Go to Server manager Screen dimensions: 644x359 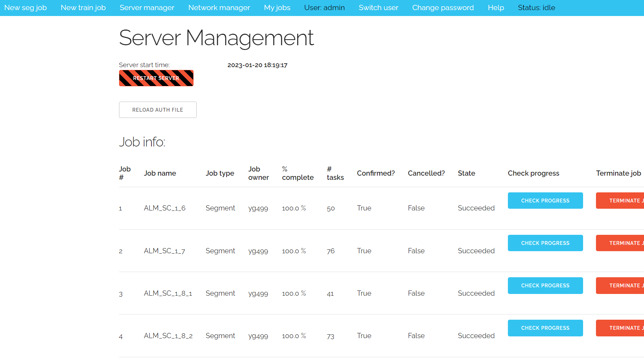(x=147, y=8)
